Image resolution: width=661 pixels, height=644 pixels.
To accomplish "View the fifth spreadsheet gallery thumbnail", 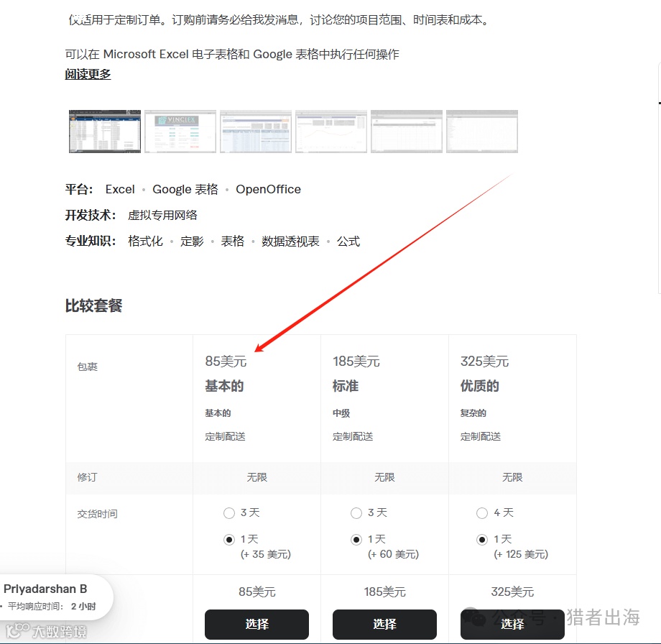I will (x=406, y=132).
